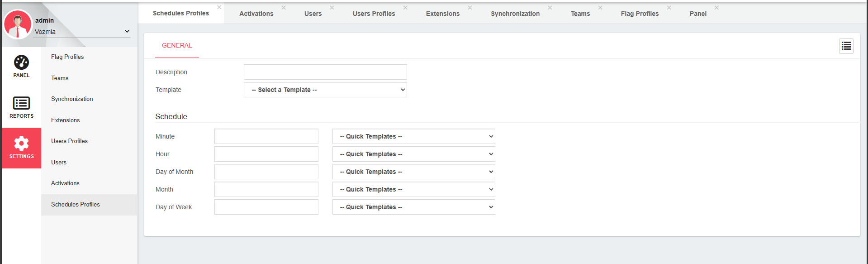Click the Description input field
Image resolution: width=868 pixels, height=264 pixels.
click(x=325, y=72)
